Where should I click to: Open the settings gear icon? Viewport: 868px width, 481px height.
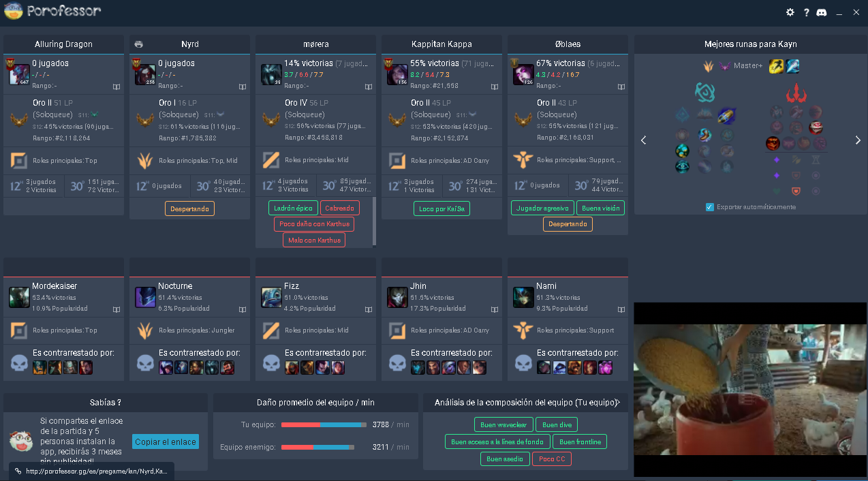coord(790,12)
